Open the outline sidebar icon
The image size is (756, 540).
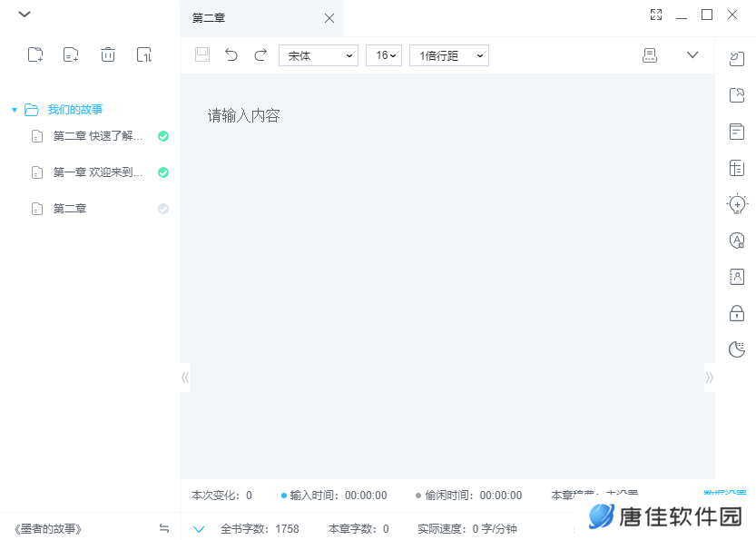coord(737,168)
